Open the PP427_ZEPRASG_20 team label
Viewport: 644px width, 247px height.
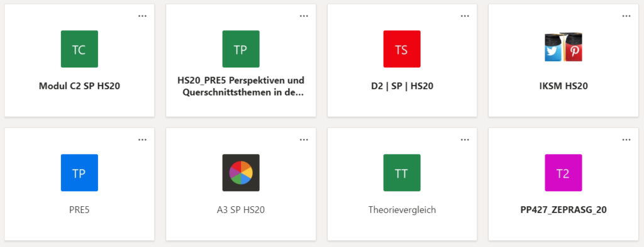click(x=563, y=210)
